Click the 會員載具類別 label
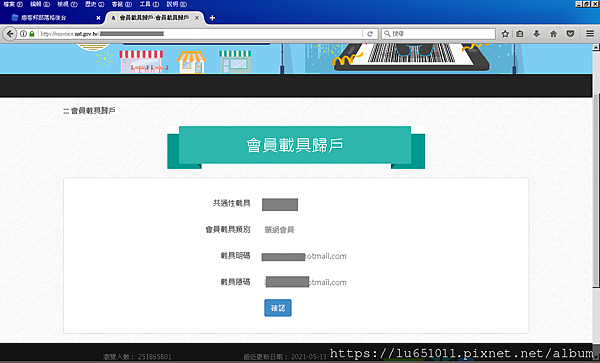 coord(228,230)
